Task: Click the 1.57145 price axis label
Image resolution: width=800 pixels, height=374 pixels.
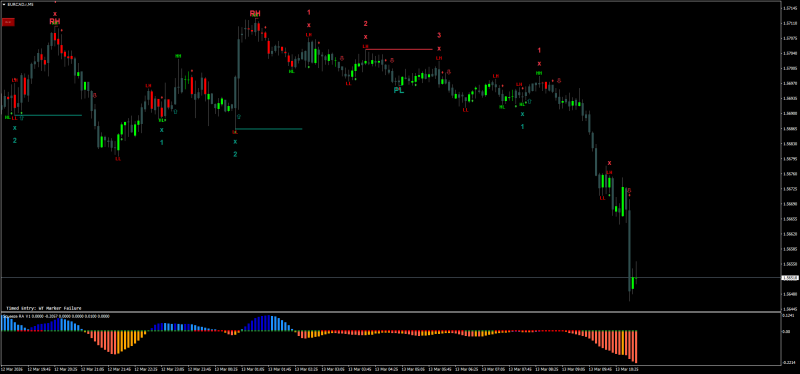Action: (x=790, y=8)
